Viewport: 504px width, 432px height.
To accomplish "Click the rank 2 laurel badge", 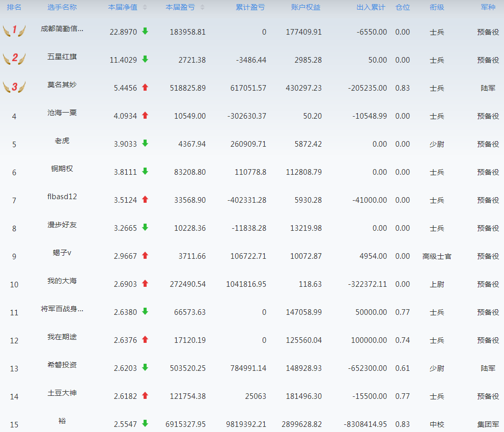I will pos(14,59).
